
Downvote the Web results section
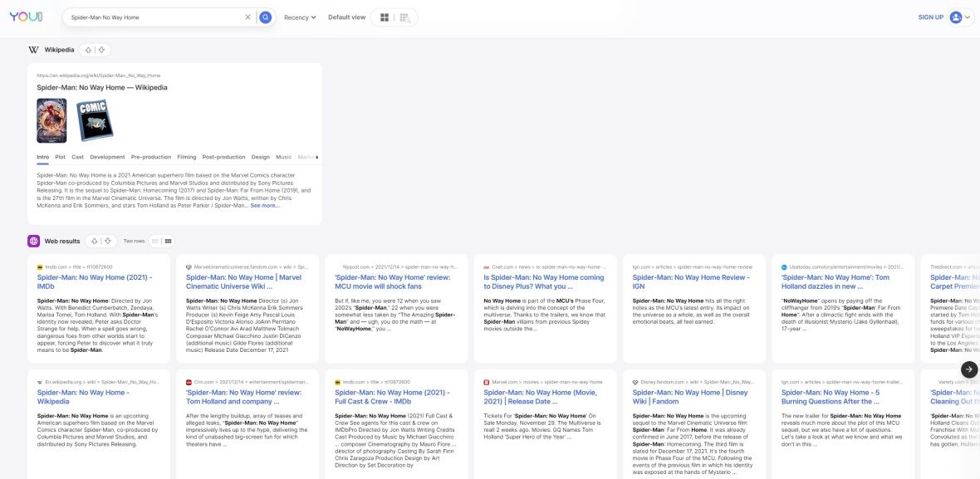(107, 241)
